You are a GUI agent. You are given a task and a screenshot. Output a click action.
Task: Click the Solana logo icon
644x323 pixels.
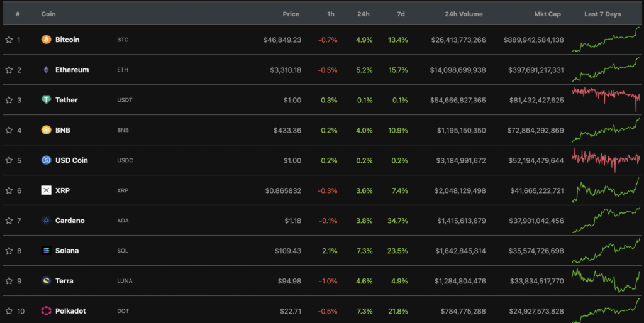coord(46,251)
